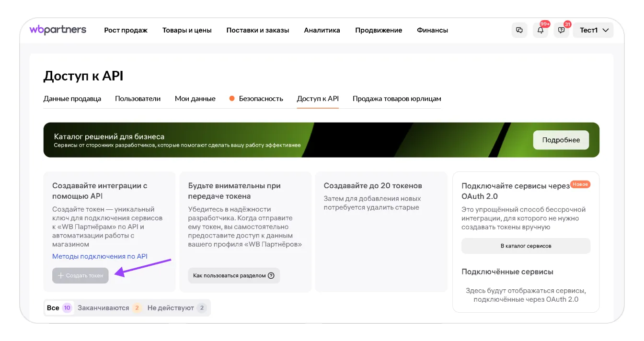Open Товары и цены menu
The image size is (644, 341).
tap(187, 30)
